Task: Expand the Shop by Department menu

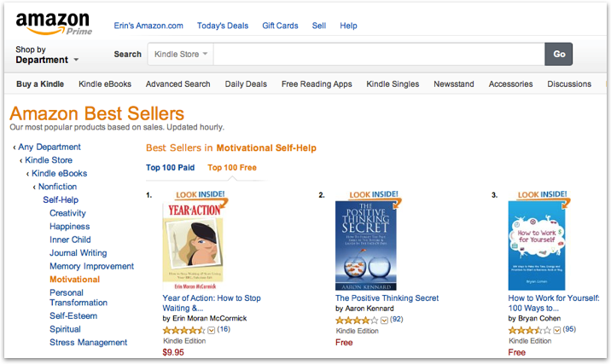Action: click(x=47, y=55)
